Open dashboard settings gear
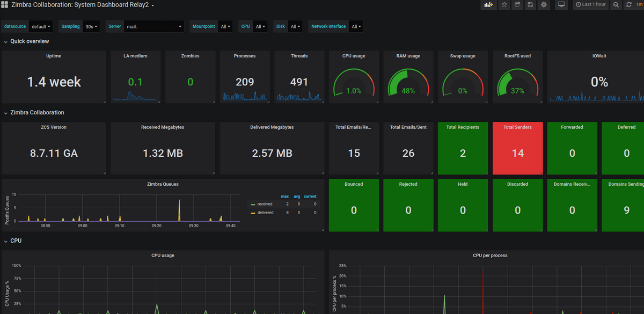644x314 pixels. coord(544,5)
